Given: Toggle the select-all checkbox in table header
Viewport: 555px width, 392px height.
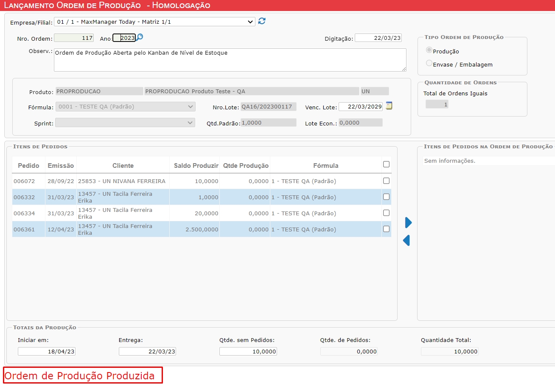Looking at the screenshot, I should (x=386, y=164).
